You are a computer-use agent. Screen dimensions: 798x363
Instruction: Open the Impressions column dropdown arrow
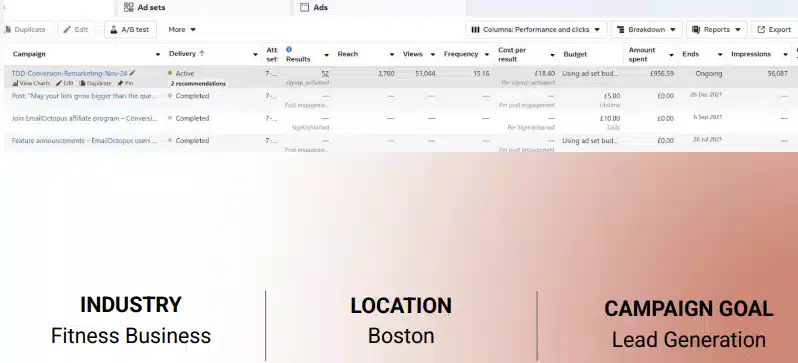[785, 54]
